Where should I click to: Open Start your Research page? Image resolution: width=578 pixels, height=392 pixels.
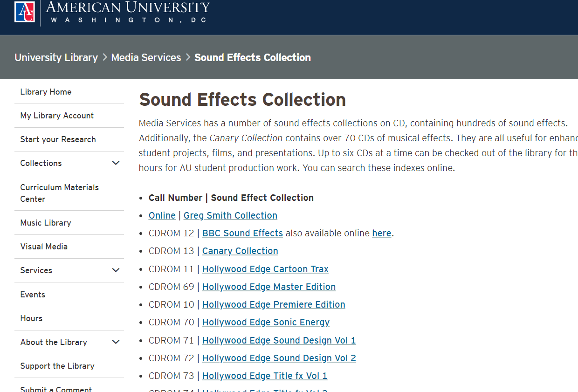[58, 139]
